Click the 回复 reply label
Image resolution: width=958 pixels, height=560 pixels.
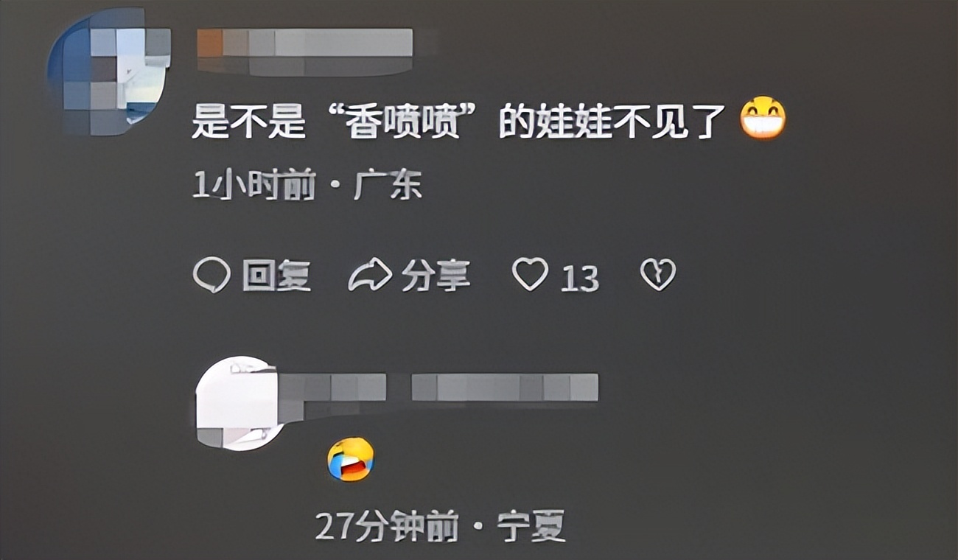pyautogui.click(x=276, y=276)
